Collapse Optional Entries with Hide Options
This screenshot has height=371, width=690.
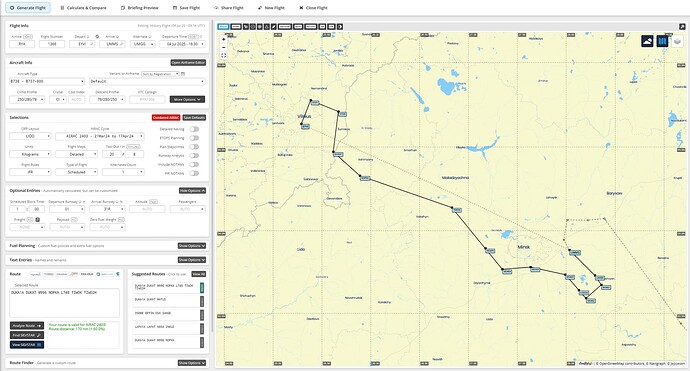pos(192,191)
